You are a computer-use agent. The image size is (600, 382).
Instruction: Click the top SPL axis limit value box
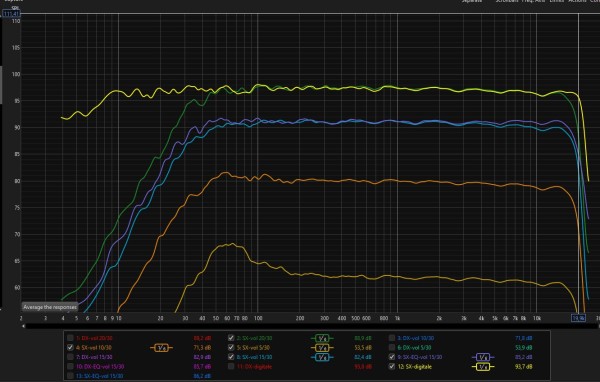[11, 14]
